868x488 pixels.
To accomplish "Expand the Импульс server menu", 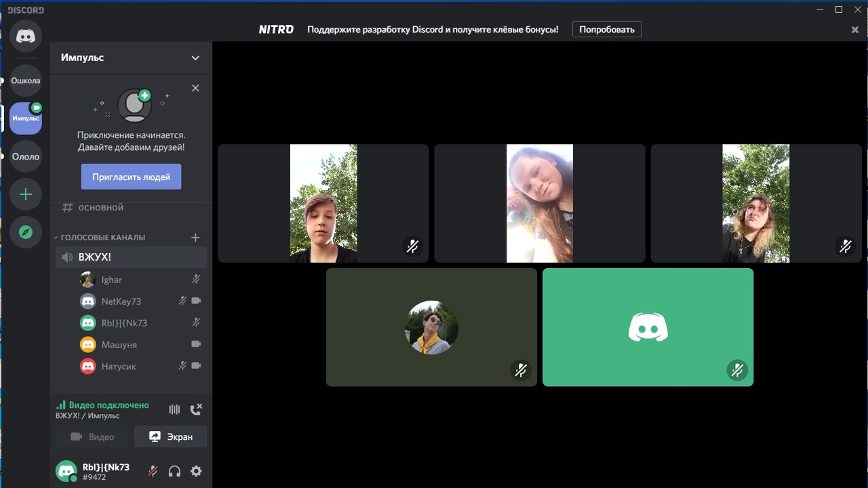I will [195, 58].
